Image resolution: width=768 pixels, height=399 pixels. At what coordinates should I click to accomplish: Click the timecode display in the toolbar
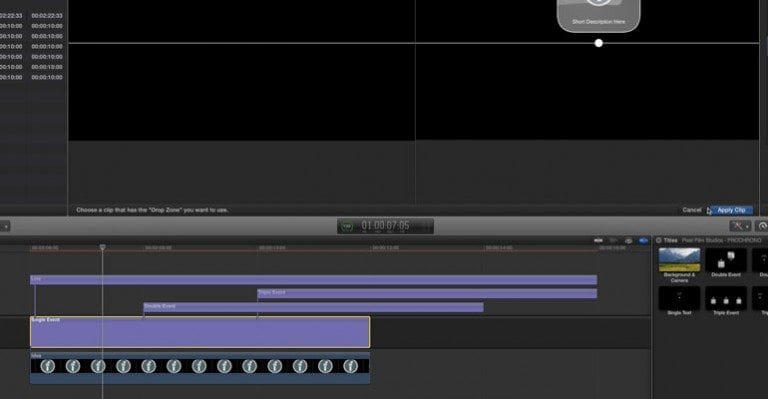(x=385, y=226)
